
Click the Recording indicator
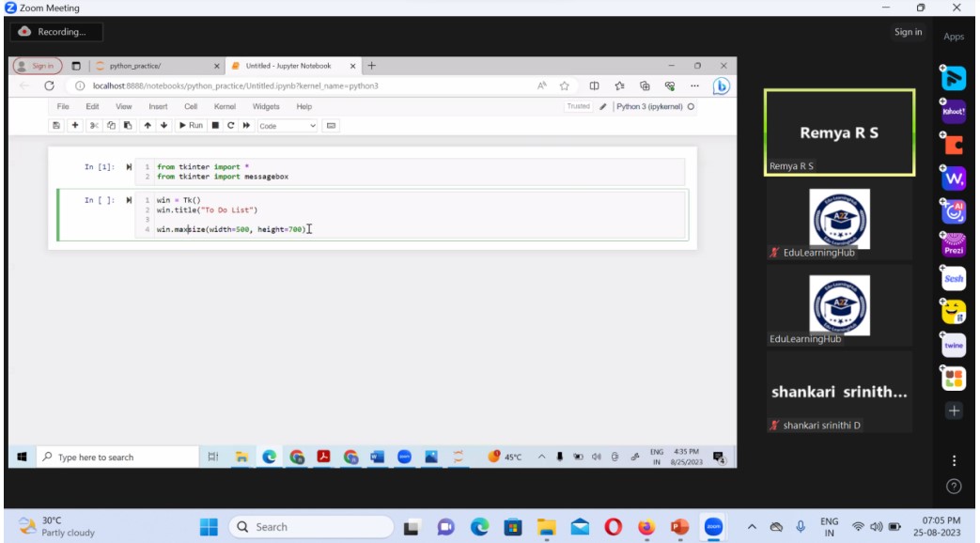(56, 32)
